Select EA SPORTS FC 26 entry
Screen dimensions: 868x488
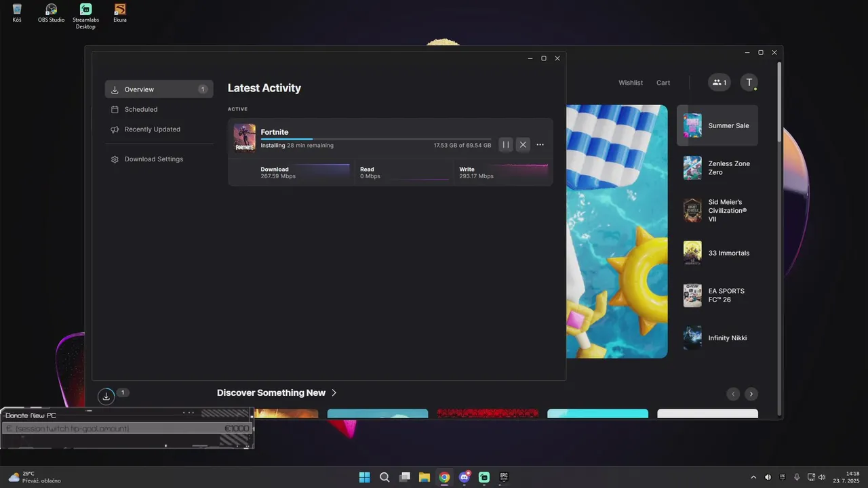(717, 296)
